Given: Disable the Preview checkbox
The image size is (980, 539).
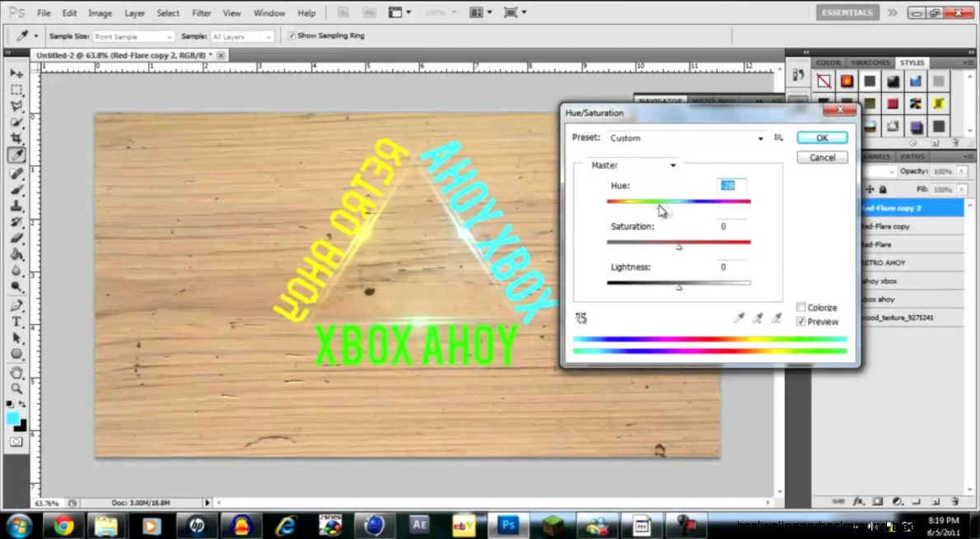Looking at the screenshot, I should point(800,322).
